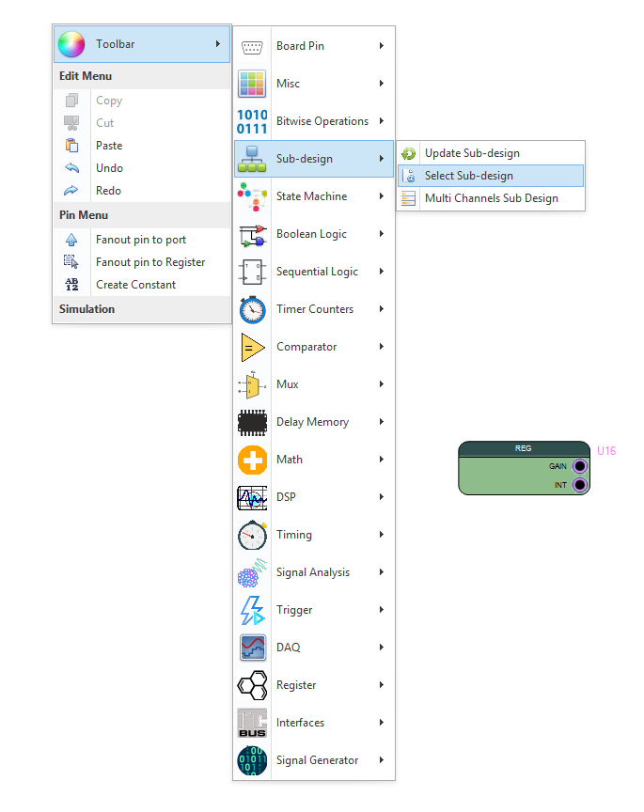Click the State Machine diagram icon
This screenshot has width=644, height=812.
click(x=252, y=196)
